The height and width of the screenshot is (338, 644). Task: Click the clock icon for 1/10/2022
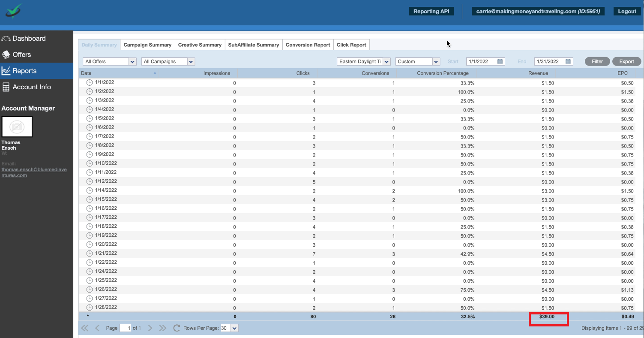pyautogui.click(x=90, y=163)
